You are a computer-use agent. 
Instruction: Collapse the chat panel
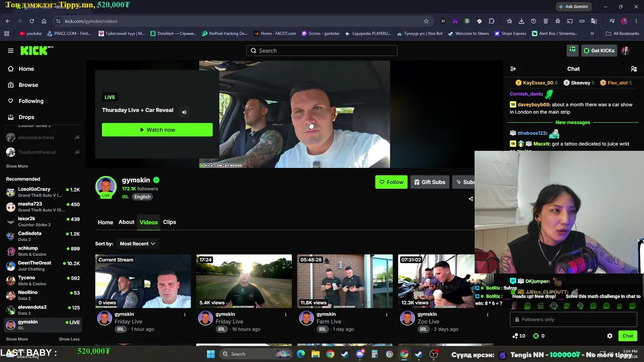513,69
